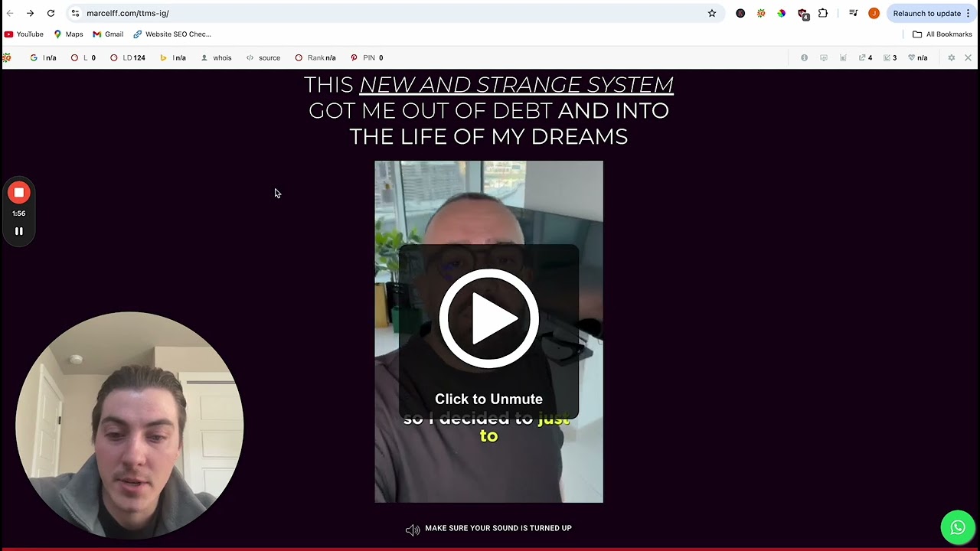This screenshot has height=551, width=980.
Task: Show internal links count 3
Action: pos(890,57)
